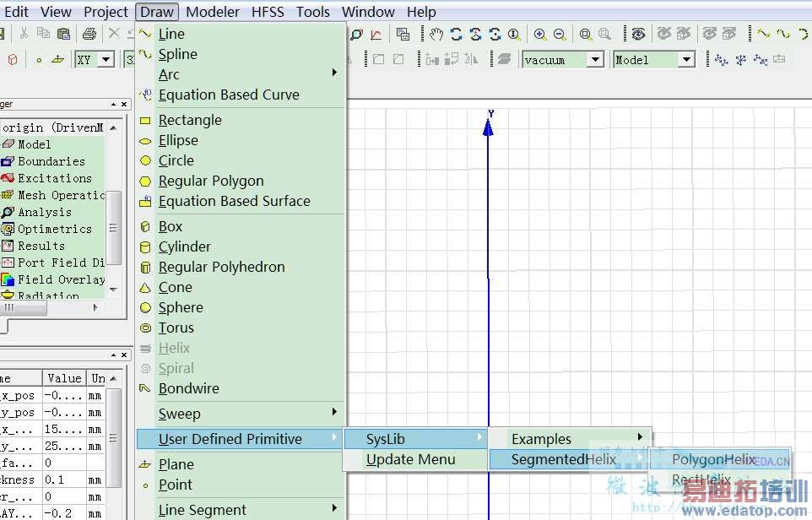Click the zoom in magnifier icon
This screenshot has height=520, width=812.
[x=540, y=34]
